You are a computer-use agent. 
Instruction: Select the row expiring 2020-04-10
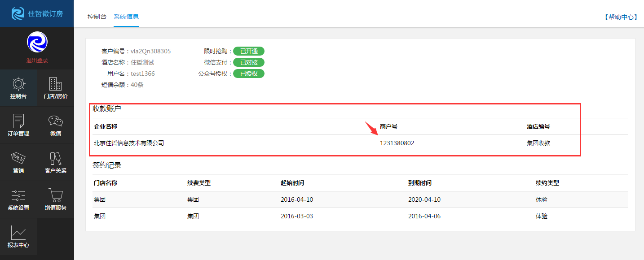[360, 199]
